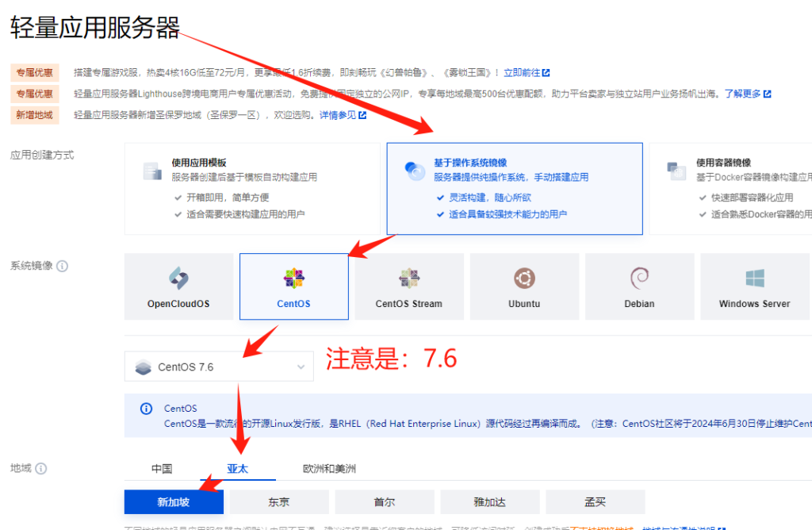Switch to the 亚太 region tab
This screenshot has width=812, height=530.
point(238,469)
